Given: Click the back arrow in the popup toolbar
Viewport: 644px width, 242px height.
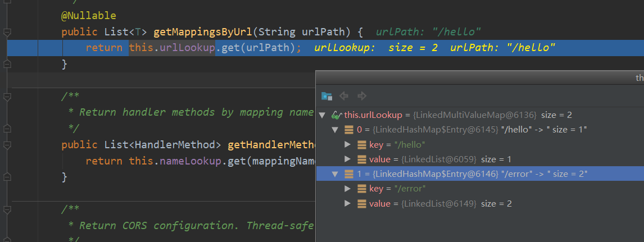Looking at the screenshot, I should (344, 96).
